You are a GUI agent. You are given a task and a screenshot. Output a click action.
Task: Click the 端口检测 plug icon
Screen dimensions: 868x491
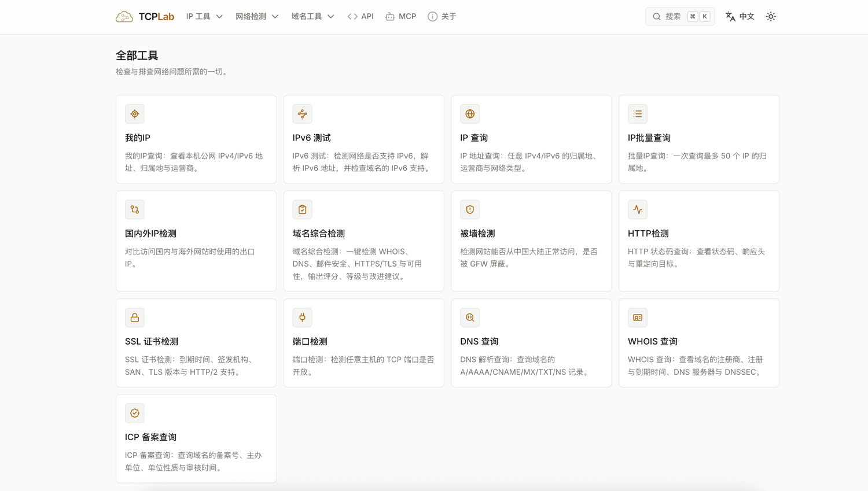pyautogui.click(x=302, y=318)
